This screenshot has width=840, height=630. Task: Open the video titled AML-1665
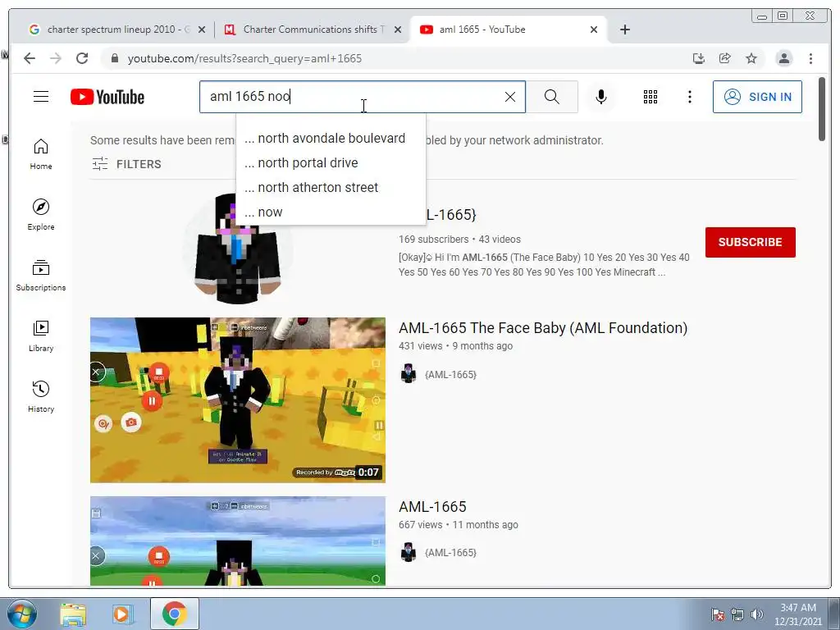coord(432,507)
